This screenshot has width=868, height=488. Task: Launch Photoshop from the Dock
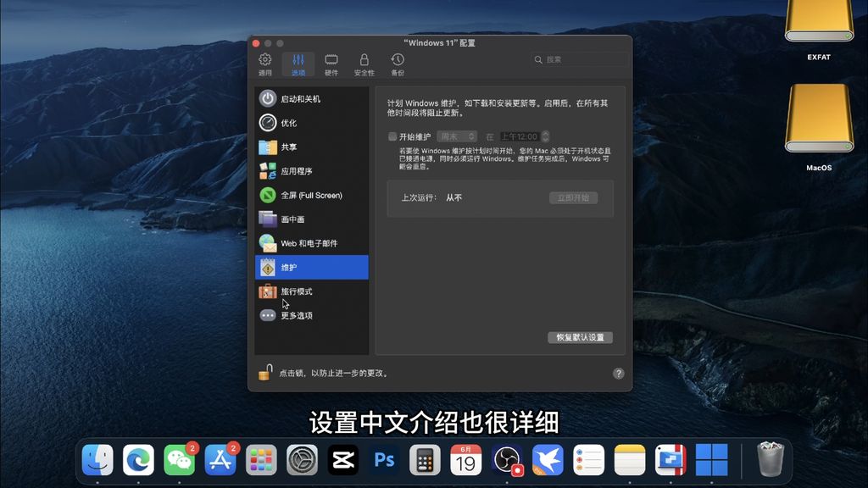click(x=384, y=460)
